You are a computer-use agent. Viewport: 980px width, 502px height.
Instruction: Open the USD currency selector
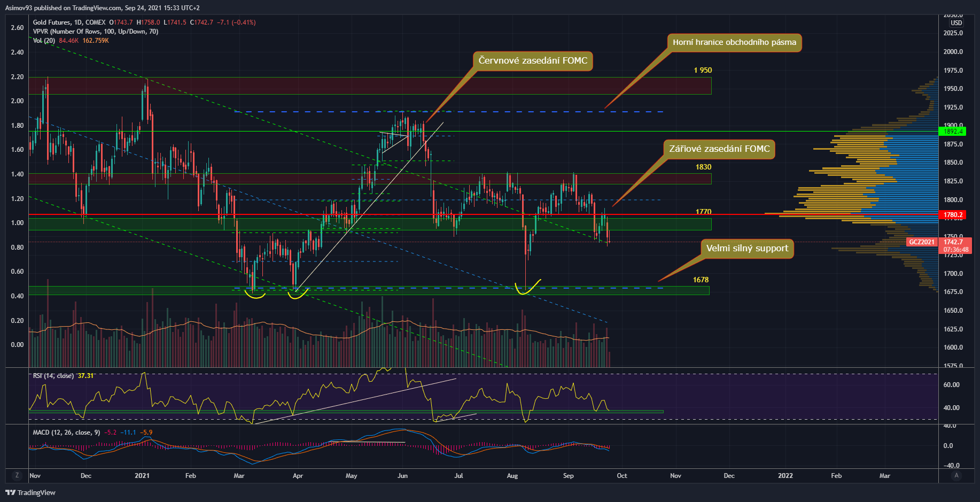click(x=956, y=23)
